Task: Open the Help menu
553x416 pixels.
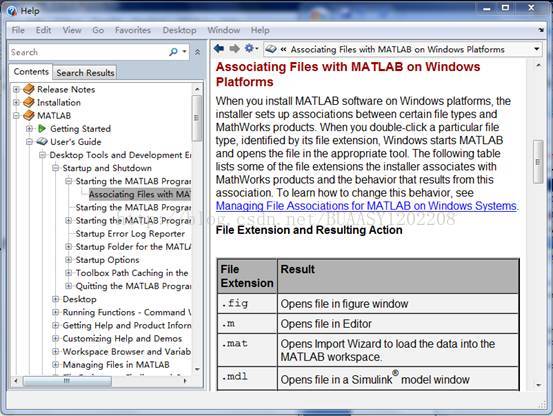Action: point(260,30)
